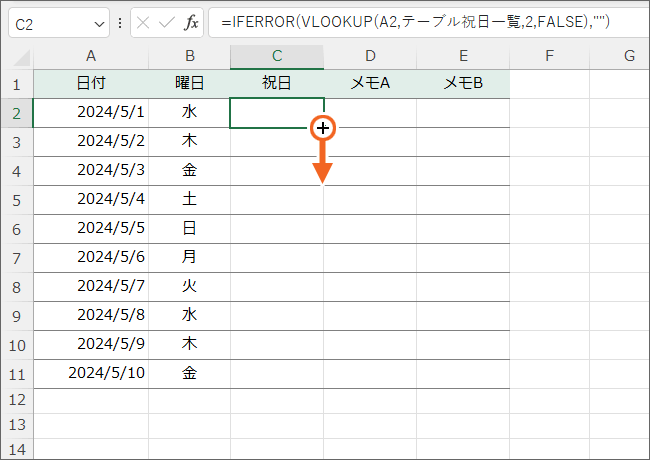This screenshot has height=460, width=650.
Task: Click the 木 cell in row 3
Action: click(x=189, y=142)
